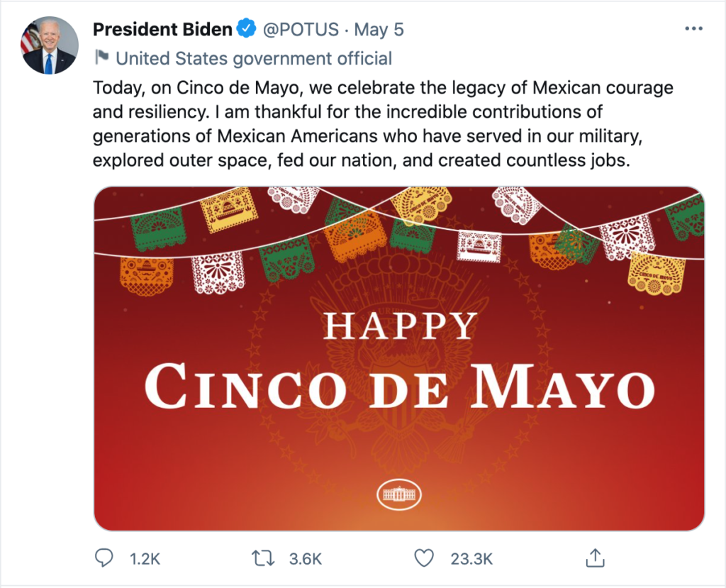Click the yellow Cinco de Mayo paper flag
This screenshot has height=588, width=726.
tap(657, 274)
